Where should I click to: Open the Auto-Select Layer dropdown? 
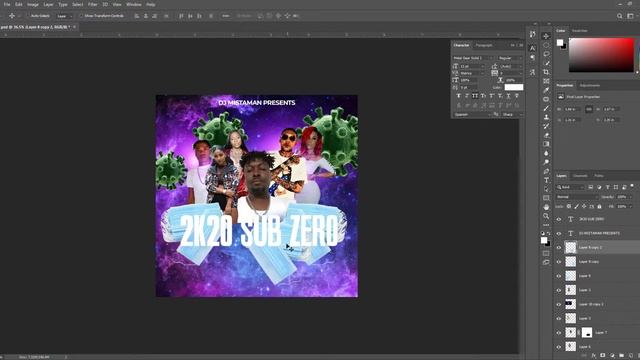[x=64, y=16]
